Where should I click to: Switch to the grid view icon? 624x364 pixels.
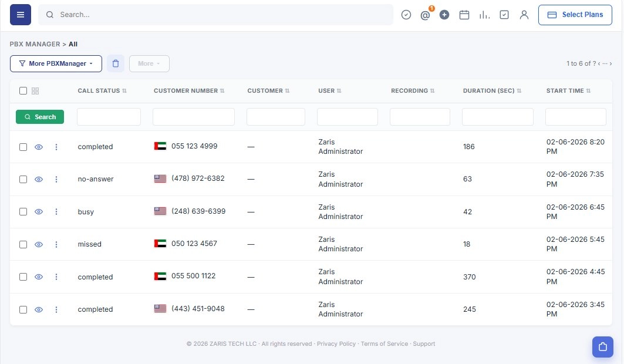(x=35, y=91)
